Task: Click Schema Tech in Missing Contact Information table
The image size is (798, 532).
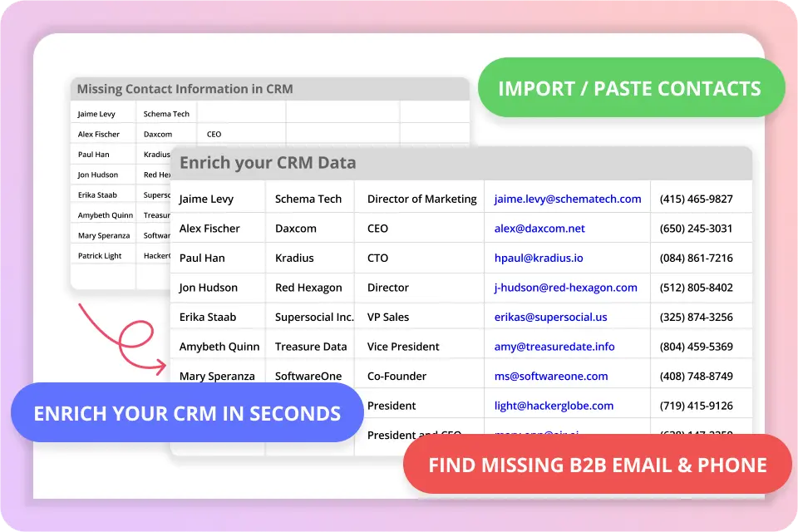Action: [166, 114]
